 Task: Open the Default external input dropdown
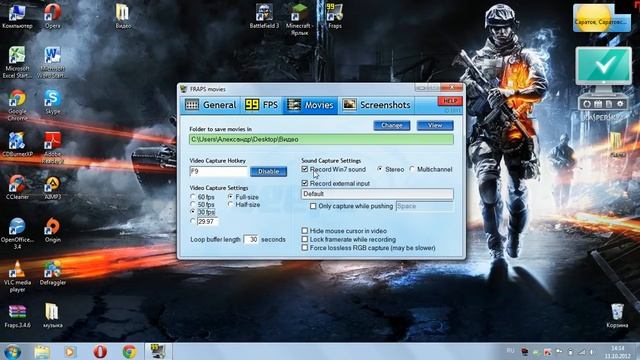point(377,194)
